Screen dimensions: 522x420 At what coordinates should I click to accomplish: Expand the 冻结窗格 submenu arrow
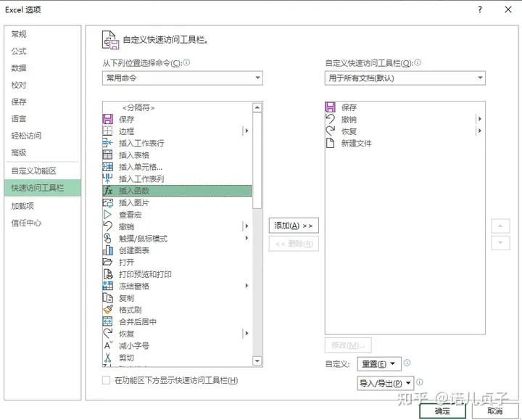point(246,286)
